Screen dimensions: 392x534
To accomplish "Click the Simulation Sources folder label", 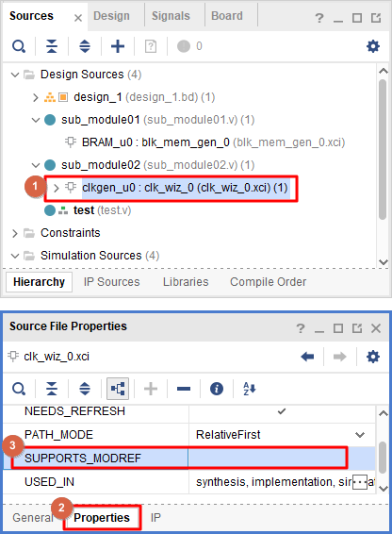I will 100,256.
